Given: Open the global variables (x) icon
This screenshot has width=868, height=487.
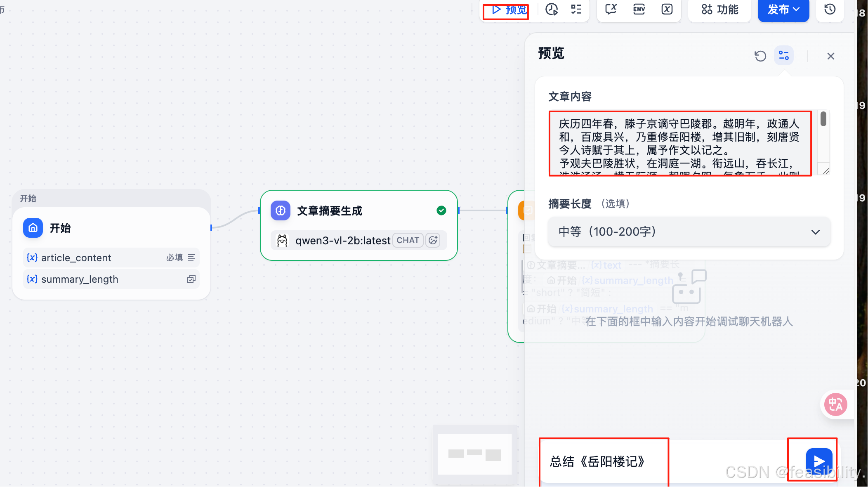Looking at the screenshot, I should [667, 9].
